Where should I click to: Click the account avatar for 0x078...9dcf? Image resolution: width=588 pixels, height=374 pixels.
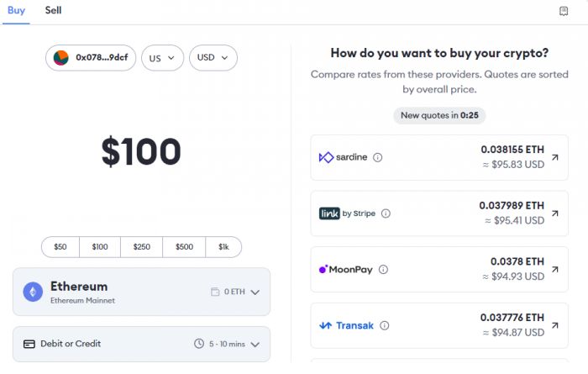[60, 58]
